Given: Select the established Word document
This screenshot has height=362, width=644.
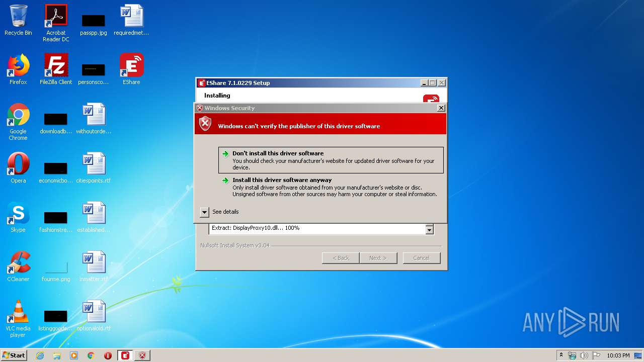Looking at the screenshot, I should click(94, 217).
